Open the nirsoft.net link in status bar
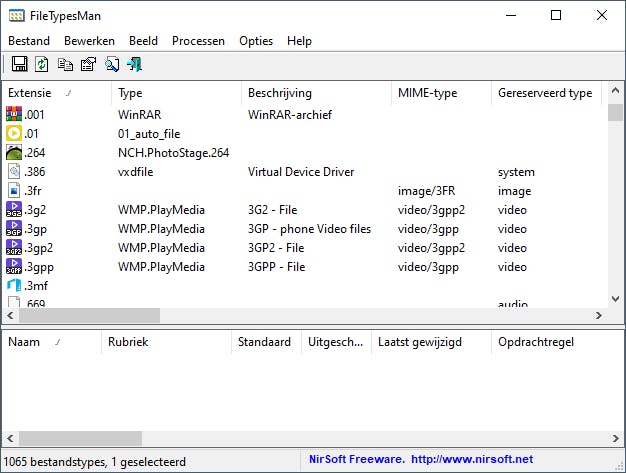This screenshot has height=473, width=626. 472,460
